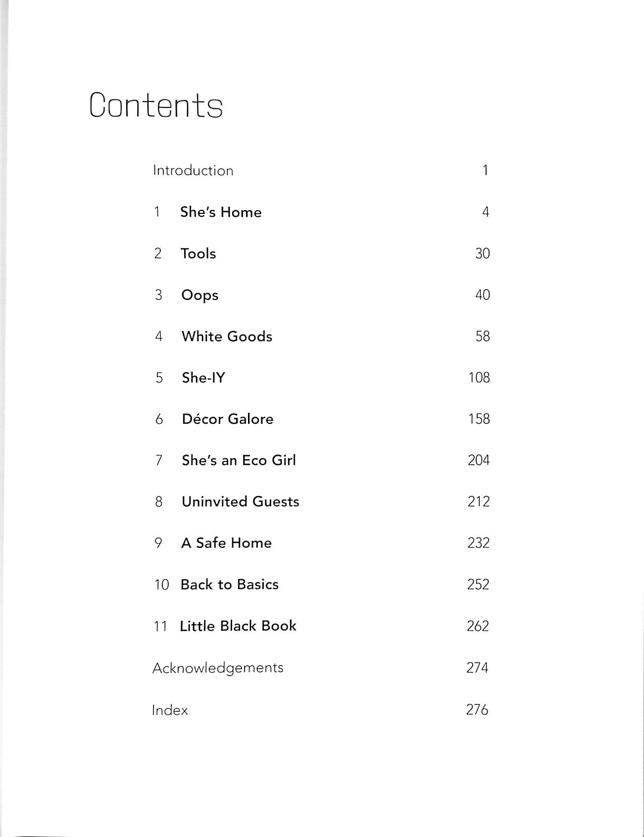
Task: Jump to White Goods chapter
Action: [227, 337]
